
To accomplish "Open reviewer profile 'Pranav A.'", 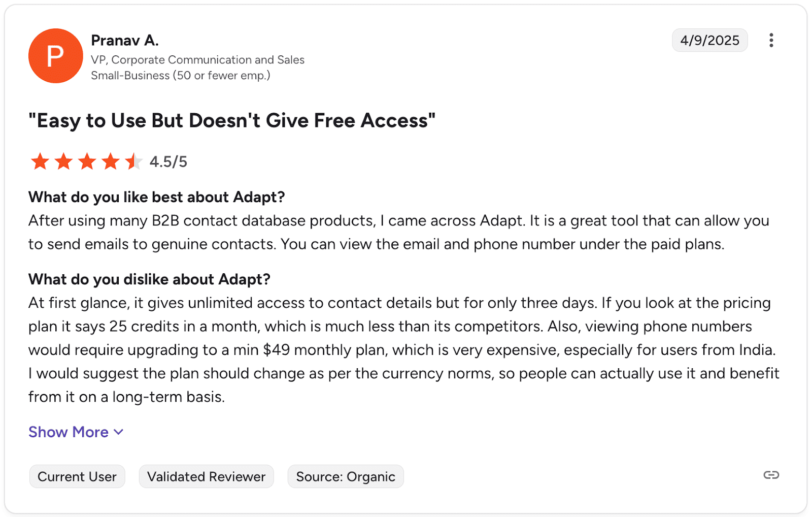I will [x=125, y=40].
